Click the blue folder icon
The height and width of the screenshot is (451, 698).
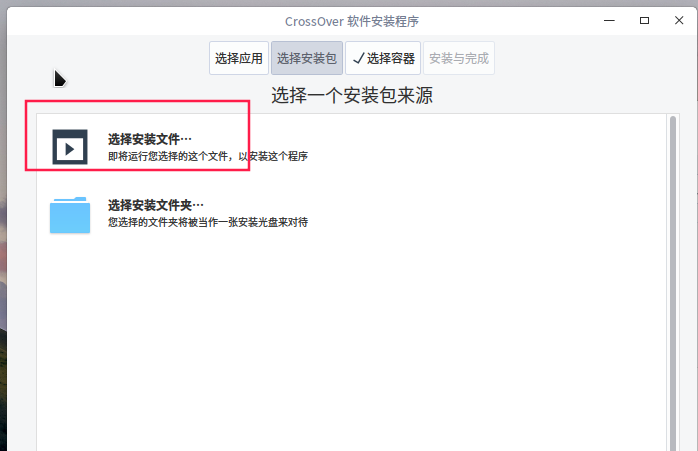tap(70, 215)
